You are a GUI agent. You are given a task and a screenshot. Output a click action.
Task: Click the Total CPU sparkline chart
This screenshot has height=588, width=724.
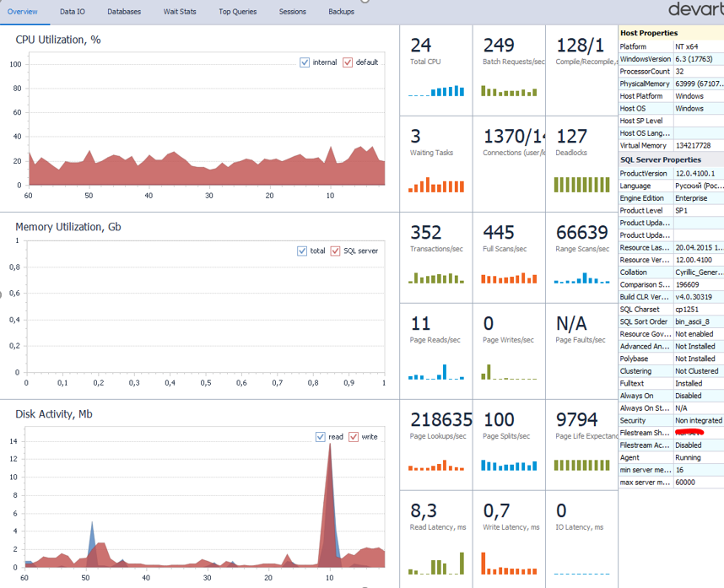tap(436, 90)
